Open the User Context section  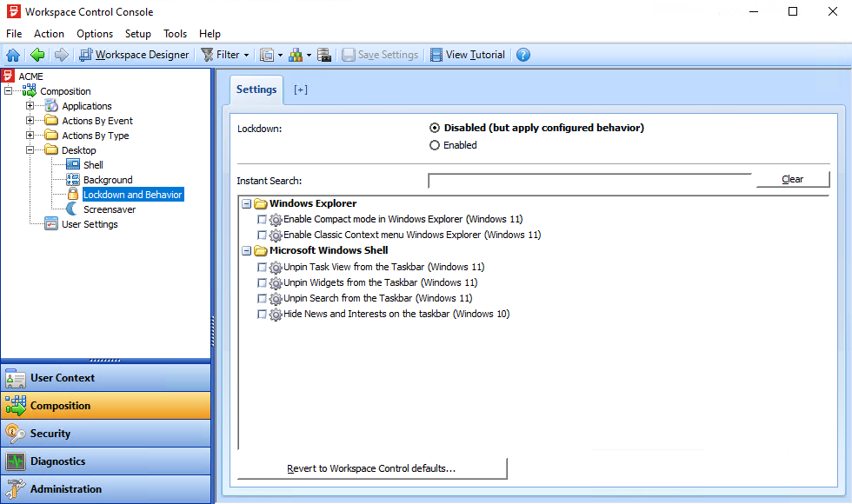click(105, 377)
